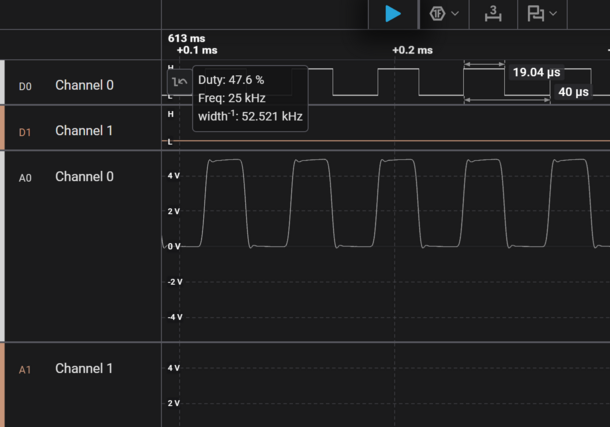Click the measurement annotation tool icon
The width and height of the screenshot is (610, 427).
(x=536, y=14)
